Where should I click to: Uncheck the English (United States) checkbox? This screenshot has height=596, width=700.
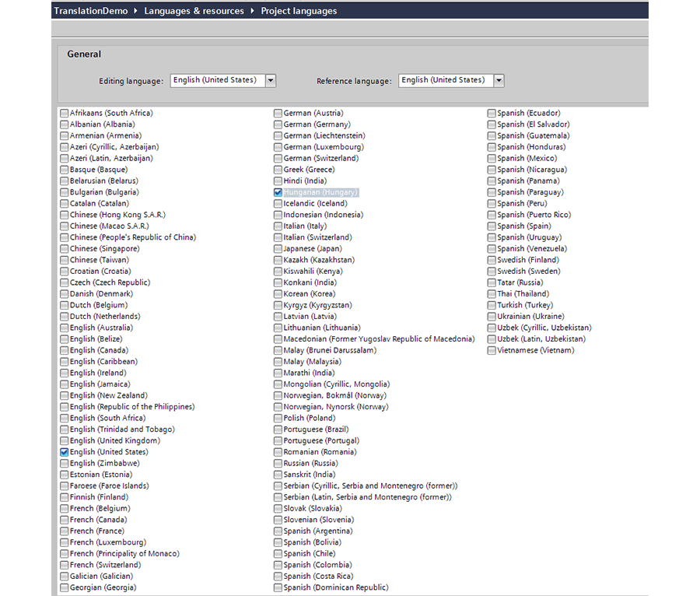[65, 452]
